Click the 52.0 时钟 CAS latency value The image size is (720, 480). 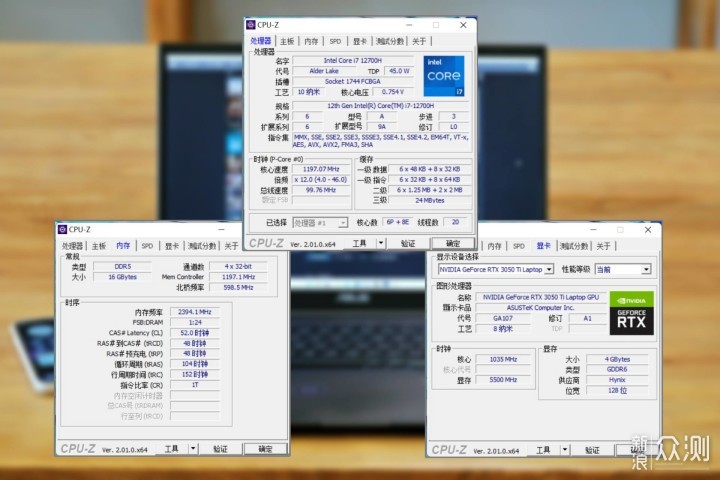point(195,333)
